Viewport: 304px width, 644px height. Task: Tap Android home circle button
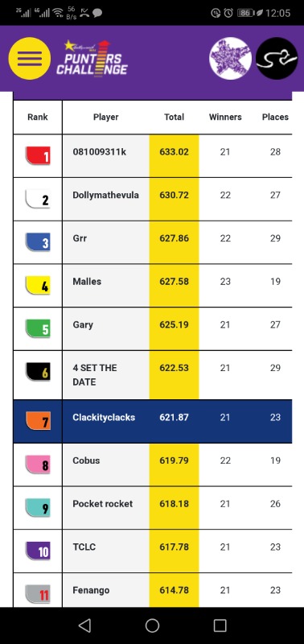pos(152,625)
